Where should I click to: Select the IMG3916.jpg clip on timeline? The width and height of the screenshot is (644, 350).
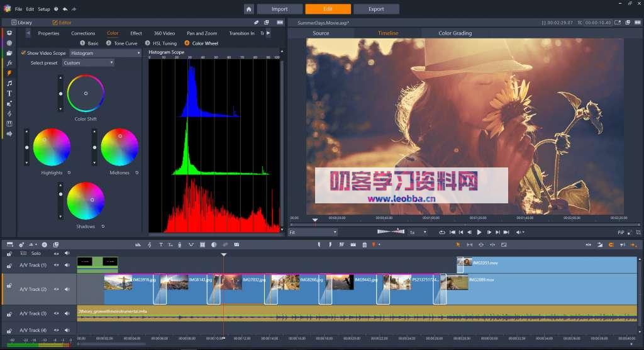130,289
